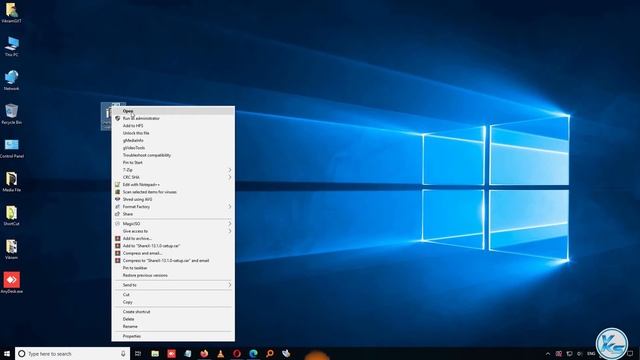
Task: Open Microsoft Edge from the taskbar
Action: click(253, 353)
